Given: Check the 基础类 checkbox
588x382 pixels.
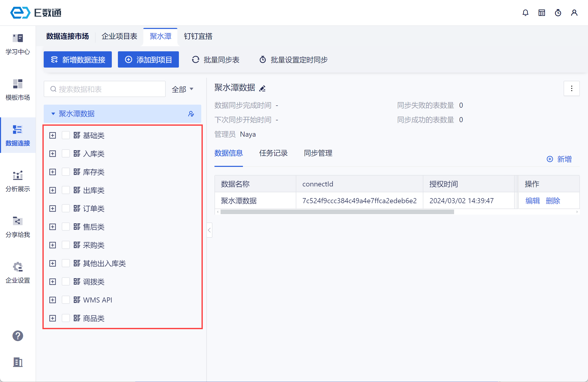Looking at the screenshot, I should pos(66,135).
